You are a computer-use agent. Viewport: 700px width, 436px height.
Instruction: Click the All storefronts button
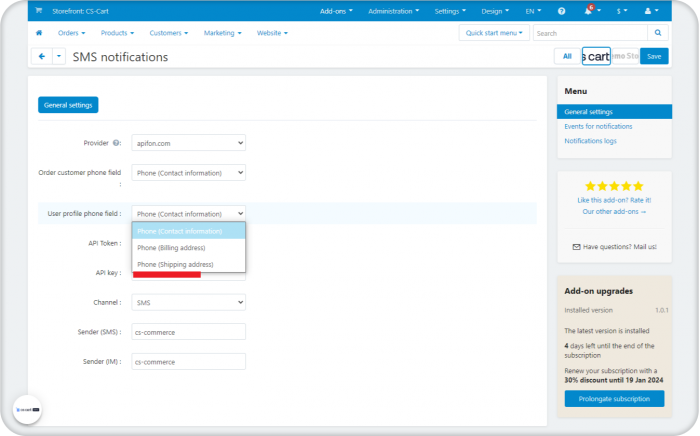(x=567, y=56)
